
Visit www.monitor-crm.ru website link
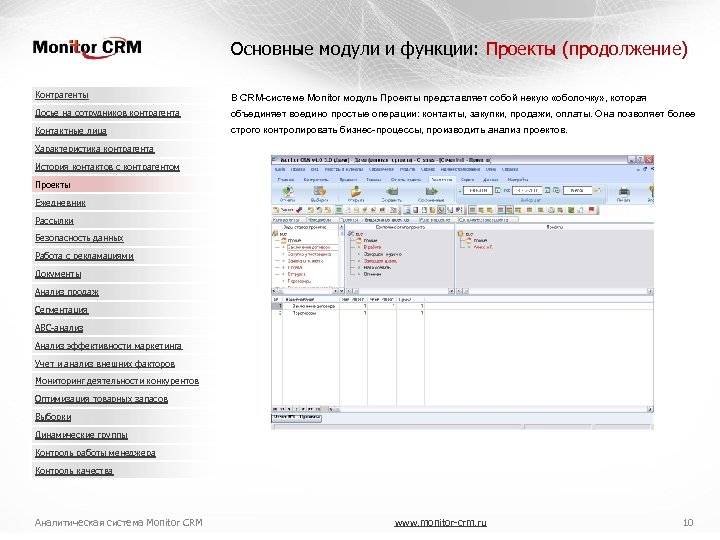440,523
